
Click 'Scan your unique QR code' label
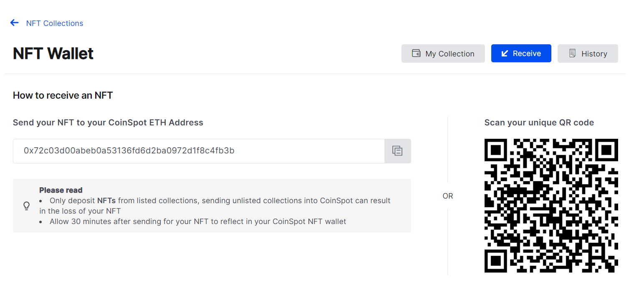539,122
